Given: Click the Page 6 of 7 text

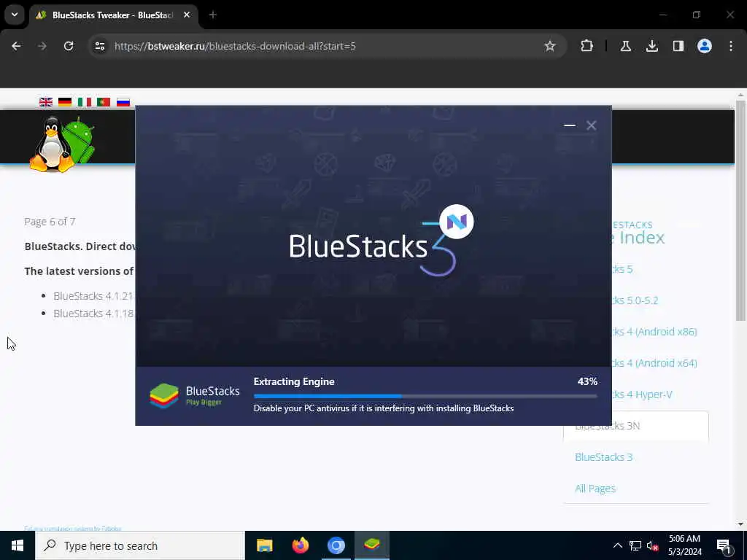Looking at the screenshot, I should pos(50,222).
